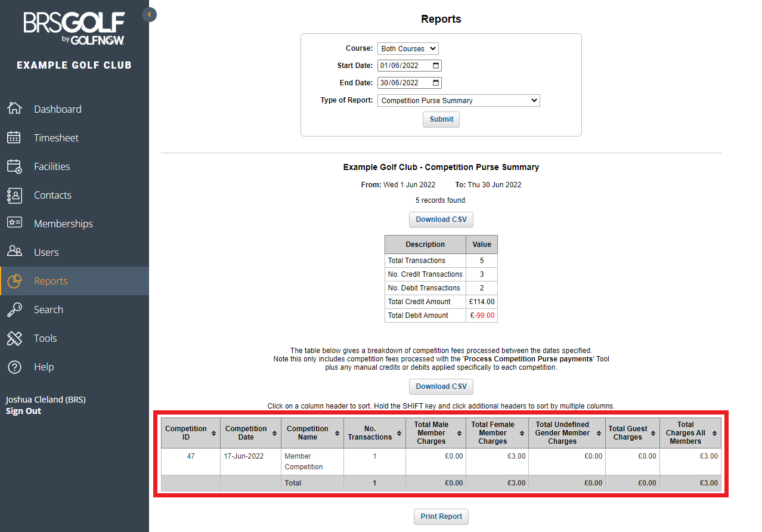762x532 pixels.
Task: Click the Tools icon in sidebar
Action: click(14, 338)
